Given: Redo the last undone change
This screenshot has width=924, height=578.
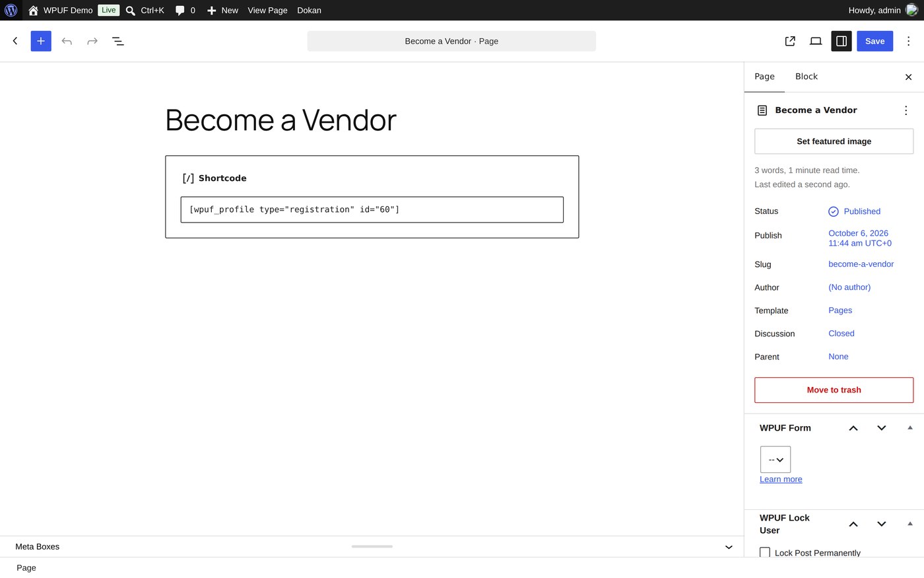Looking at the screenshot, I should click(92, 41).
